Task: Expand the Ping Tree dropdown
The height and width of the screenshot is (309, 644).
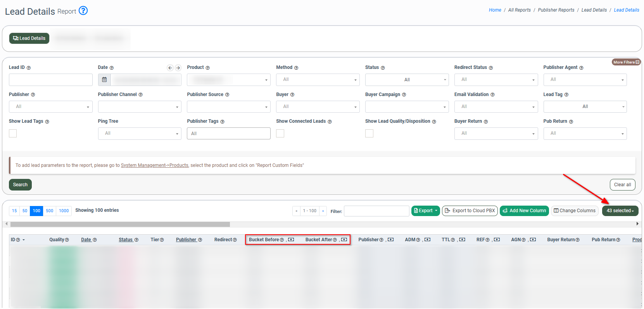Action: pyautogui.click(x=140, y=134)
